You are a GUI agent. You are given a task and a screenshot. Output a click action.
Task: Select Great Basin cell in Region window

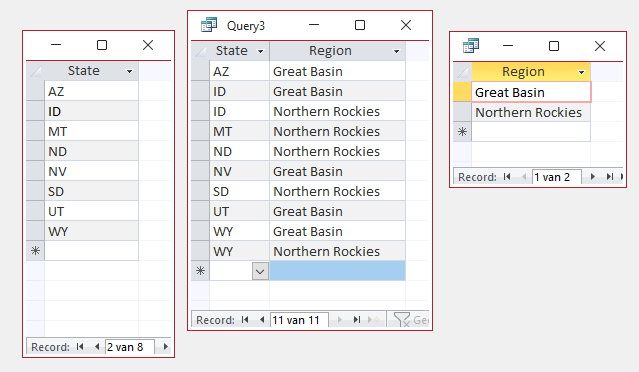point(531,92)
